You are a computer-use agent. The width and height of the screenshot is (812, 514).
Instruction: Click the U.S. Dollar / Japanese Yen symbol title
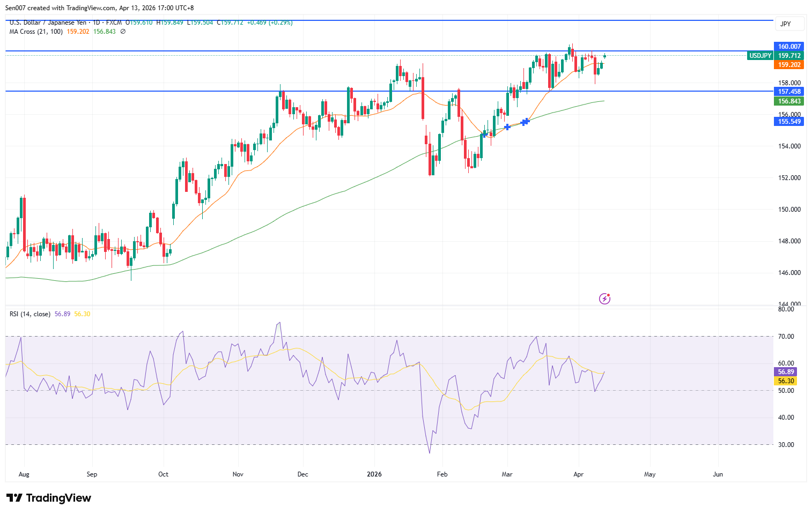click(49, 23)
